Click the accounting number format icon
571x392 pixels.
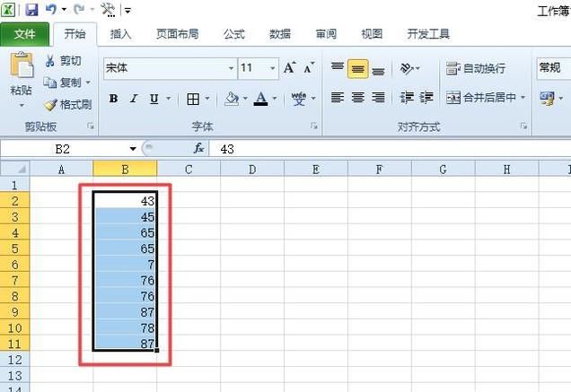click(548, 99)
